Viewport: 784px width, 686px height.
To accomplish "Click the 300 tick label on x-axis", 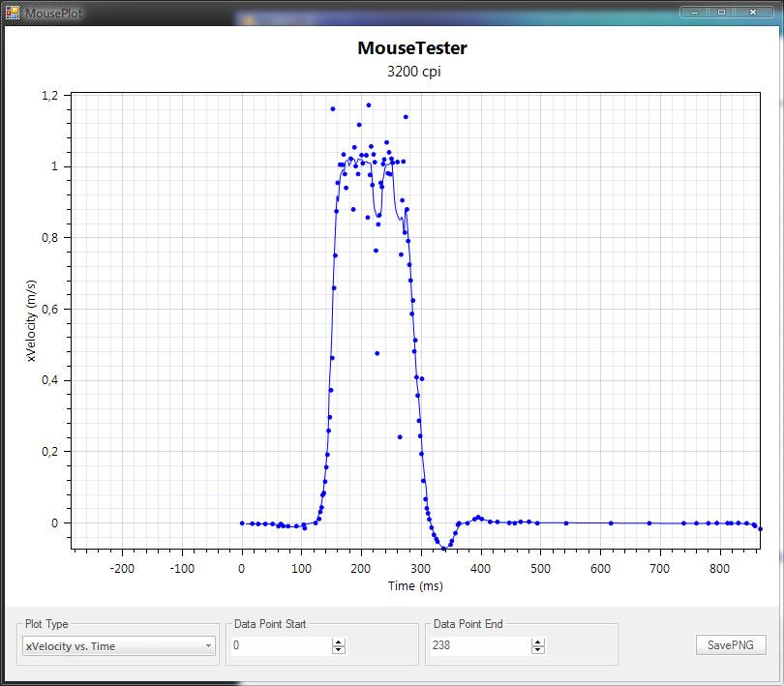I will tap(420, 569).
